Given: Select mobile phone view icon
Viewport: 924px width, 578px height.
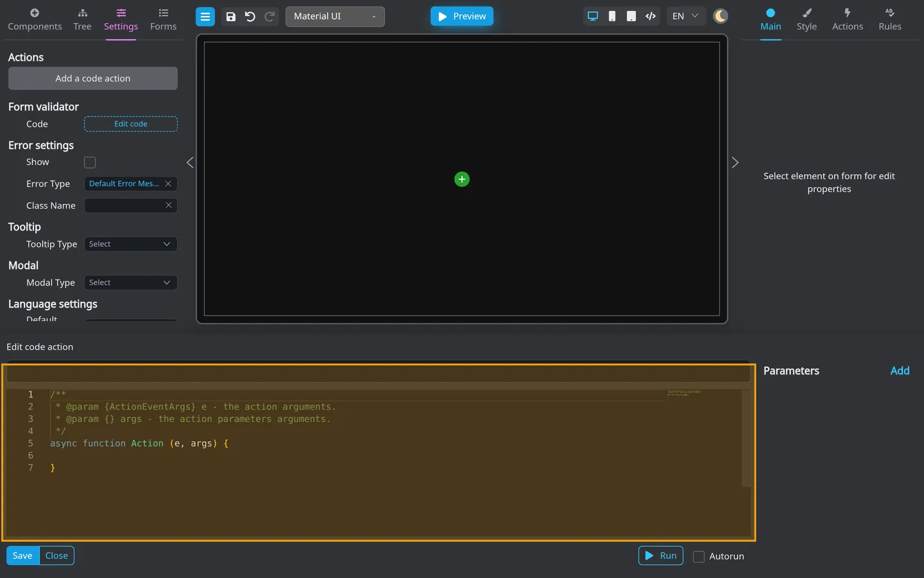Looking at the screenshot, I should click(x=612, y=16).
